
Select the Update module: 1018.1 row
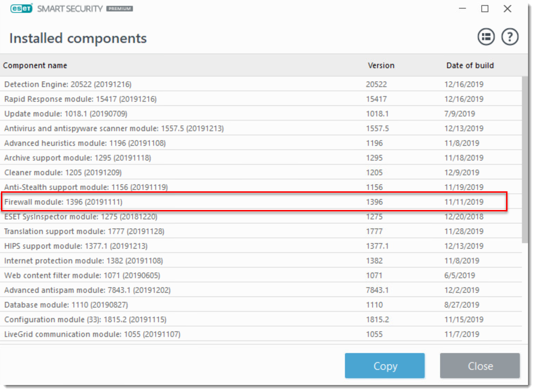click(x=261, y=113)
